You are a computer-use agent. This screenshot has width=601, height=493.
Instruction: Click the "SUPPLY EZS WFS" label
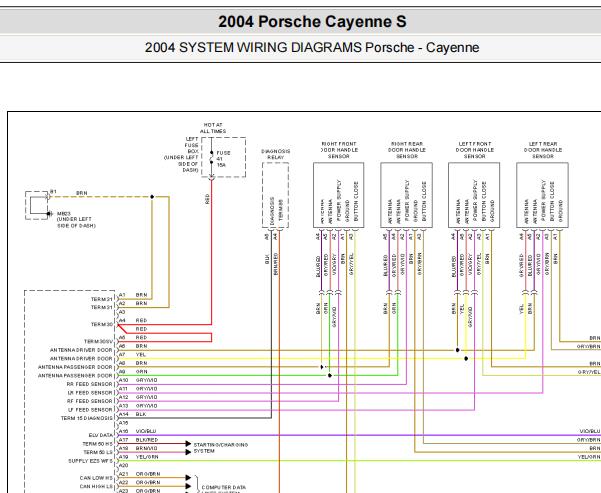pos(90,461)
